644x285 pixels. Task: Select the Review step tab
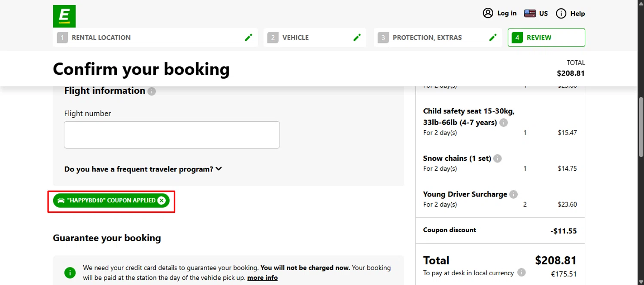(x=546, y=37)
